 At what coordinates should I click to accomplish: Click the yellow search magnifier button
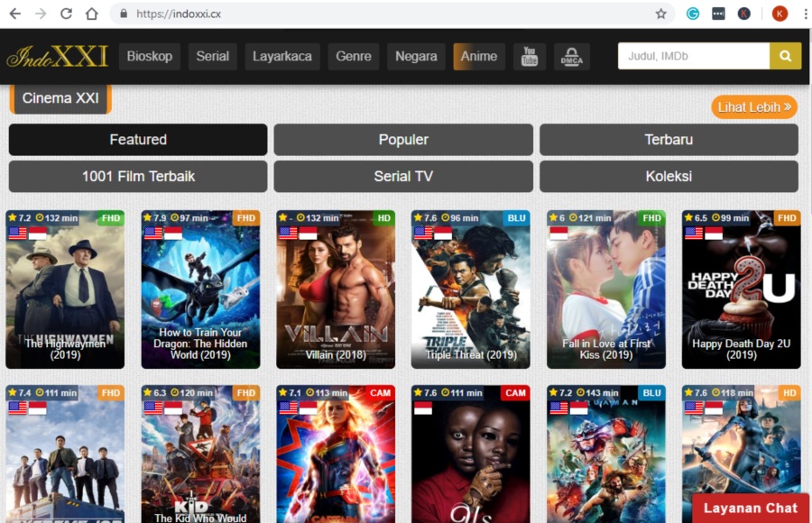[x=785, y=56]
